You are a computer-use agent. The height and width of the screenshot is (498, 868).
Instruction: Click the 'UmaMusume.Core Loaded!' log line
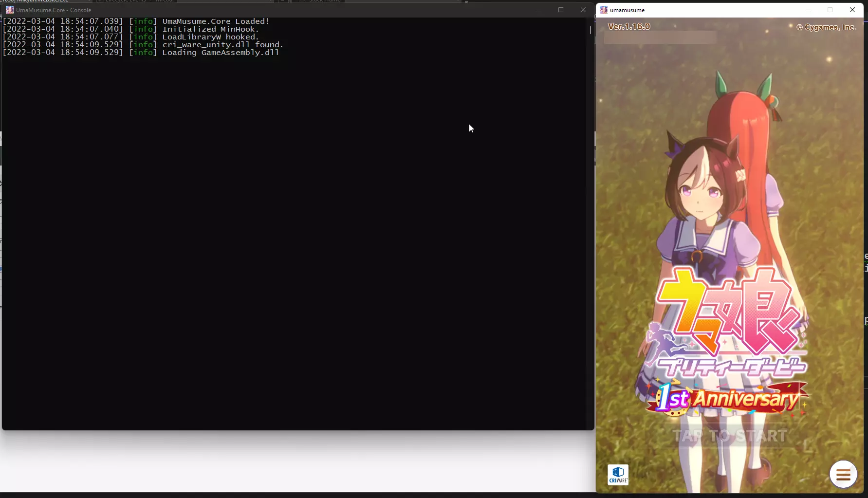tap(136, 21)
